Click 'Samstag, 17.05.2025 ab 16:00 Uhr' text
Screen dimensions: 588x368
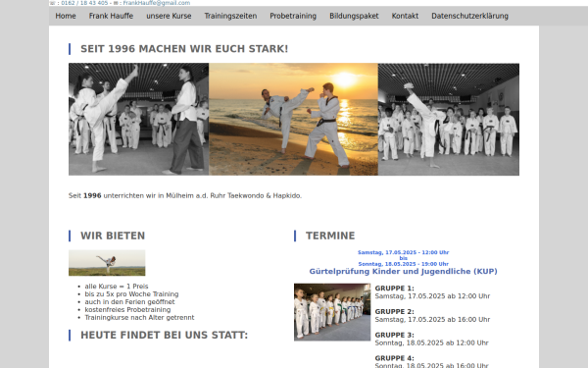coord(432,320)
